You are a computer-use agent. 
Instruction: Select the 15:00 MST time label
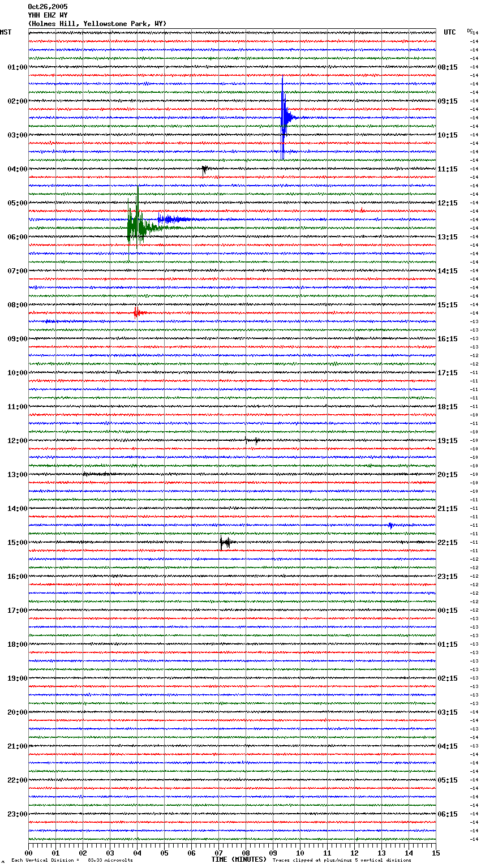point(17,543)
